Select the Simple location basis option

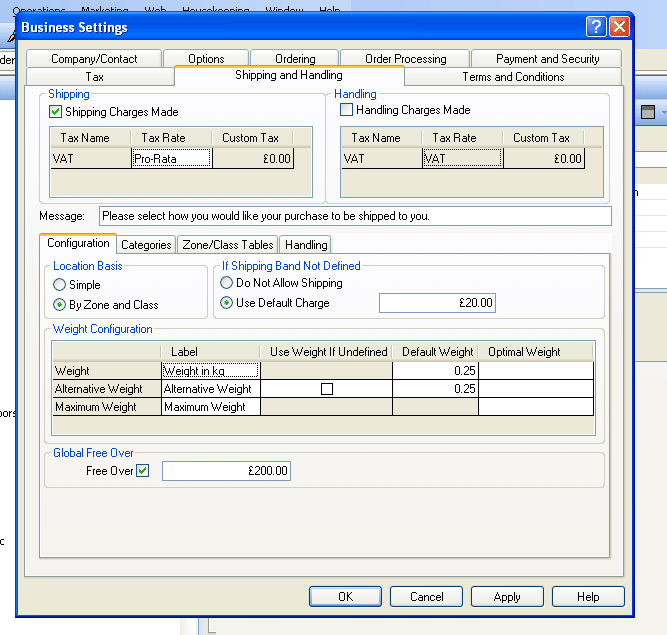point(60,285)
